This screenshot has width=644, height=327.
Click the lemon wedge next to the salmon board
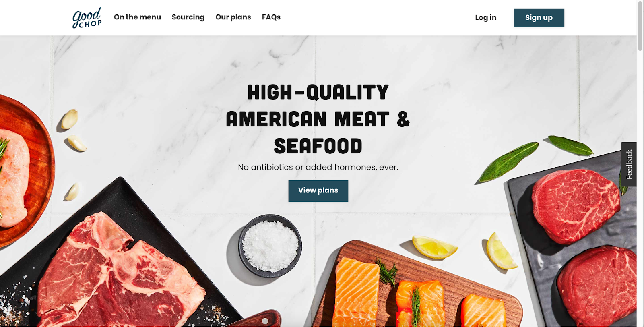click(434, 246)
